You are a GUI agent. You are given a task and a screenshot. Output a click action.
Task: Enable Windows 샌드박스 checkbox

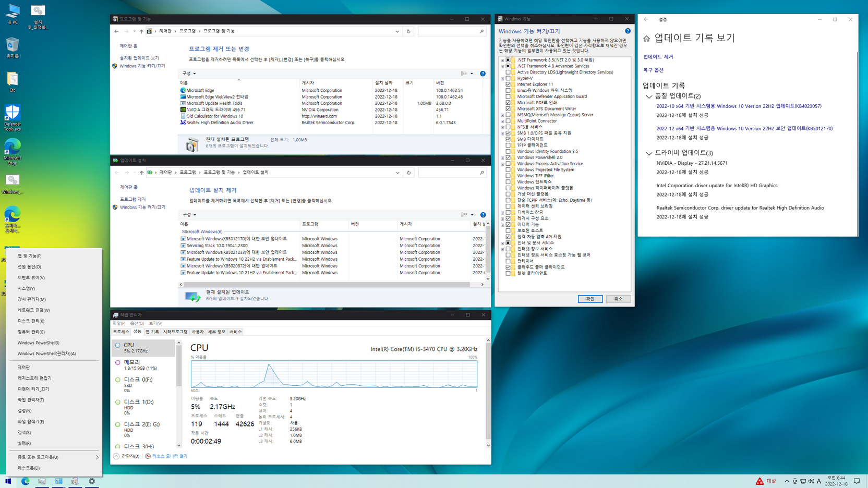(508, 182)
